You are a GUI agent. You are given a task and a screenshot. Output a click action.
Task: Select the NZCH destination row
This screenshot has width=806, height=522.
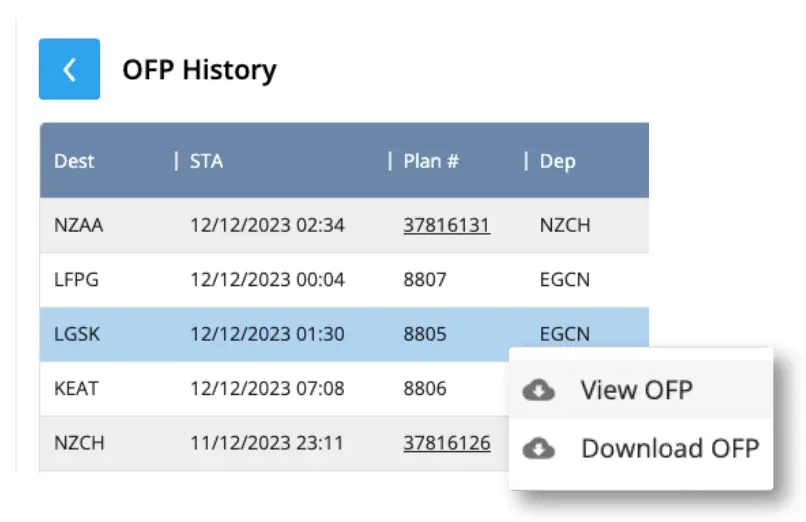(x=79, y=443)
